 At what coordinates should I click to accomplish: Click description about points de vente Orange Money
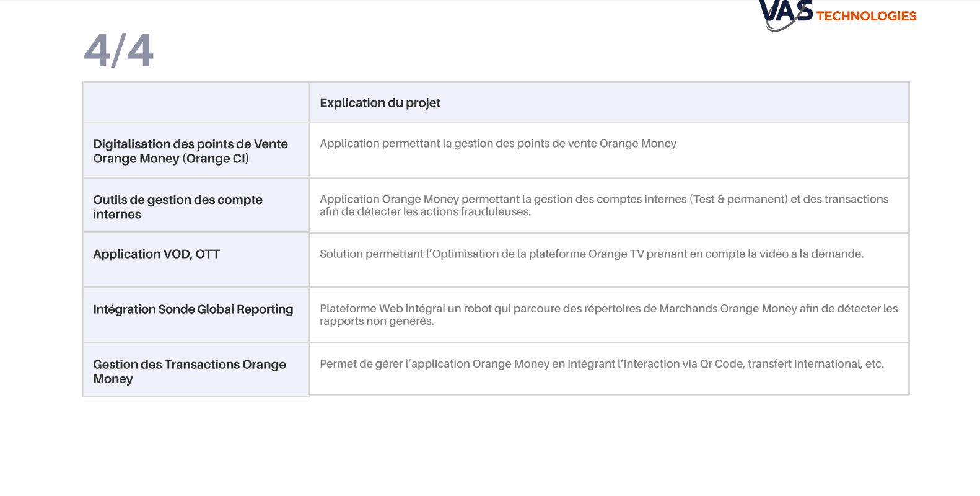point(498,144)
